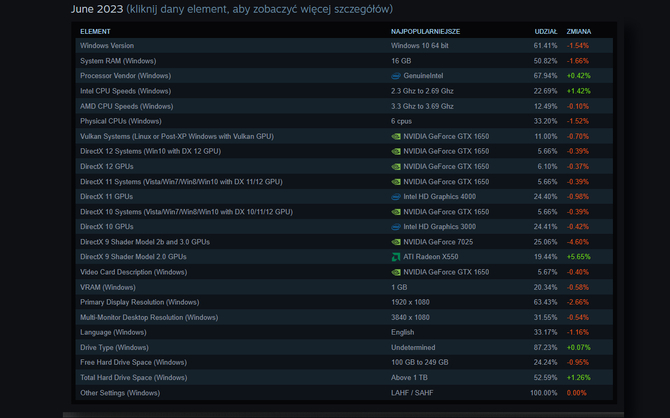Open Total Hard Drive Space (Windows) row

[344, 377]
